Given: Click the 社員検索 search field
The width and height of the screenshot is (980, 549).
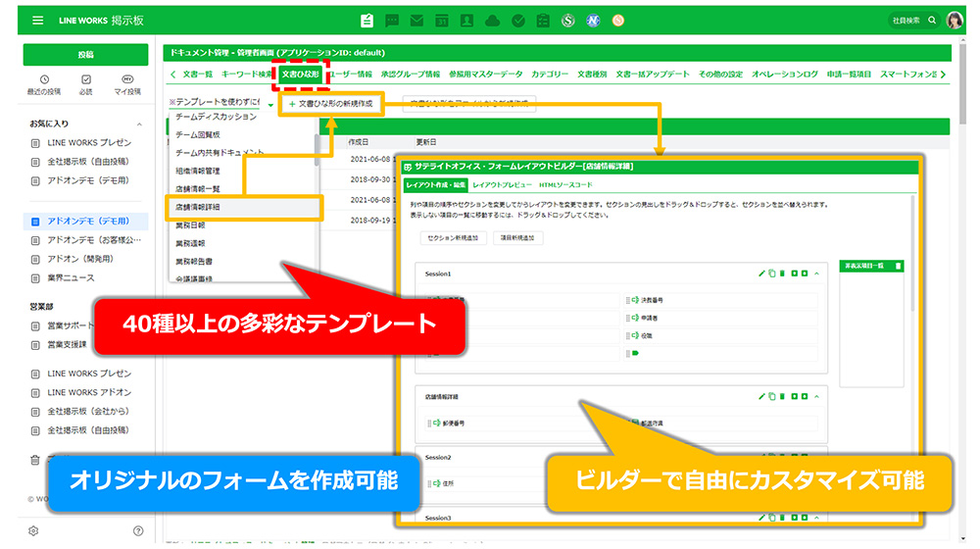Looking at the screenshot, I should click(x=913, y=21).
